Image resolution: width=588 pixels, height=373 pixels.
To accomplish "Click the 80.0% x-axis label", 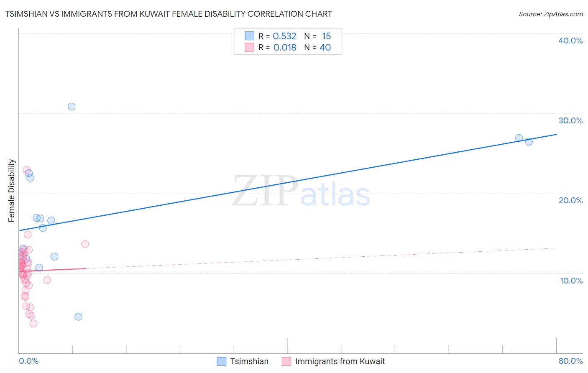I will (570, 361).
